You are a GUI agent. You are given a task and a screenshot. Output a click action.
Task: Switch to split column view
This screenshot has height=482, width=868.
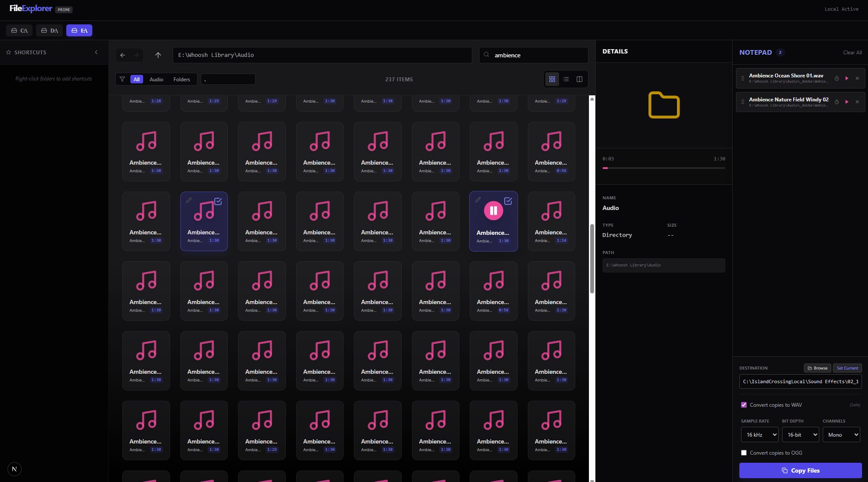click(579, 79)
